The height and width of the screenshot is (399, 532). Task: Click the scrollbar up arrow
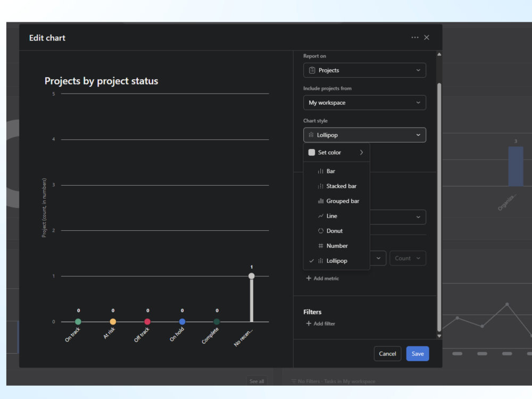439,54
